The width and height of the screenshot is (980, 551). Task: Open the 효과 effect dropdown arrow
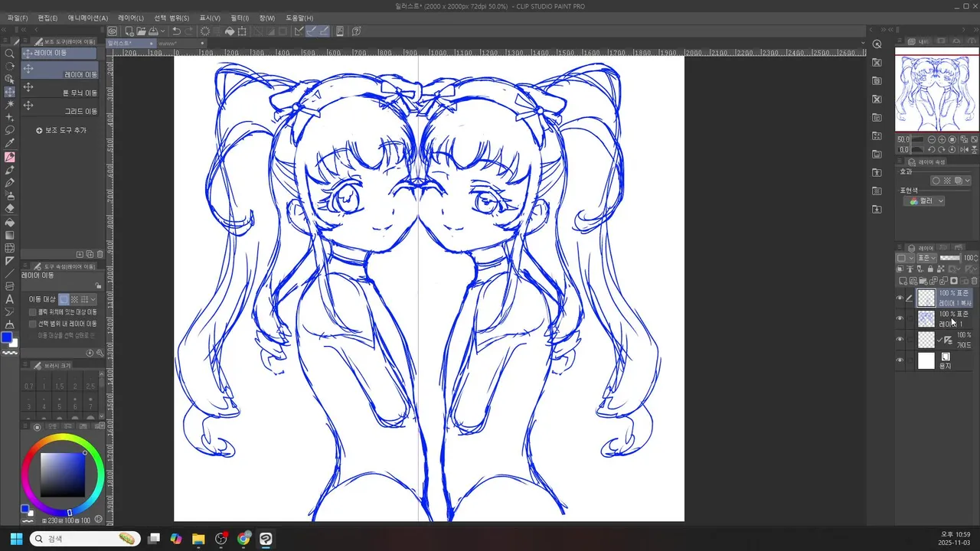coord(967,181)
